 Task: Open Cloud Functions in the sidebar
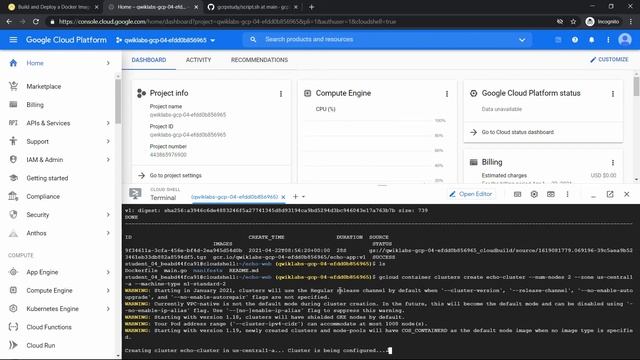(49, 327)
